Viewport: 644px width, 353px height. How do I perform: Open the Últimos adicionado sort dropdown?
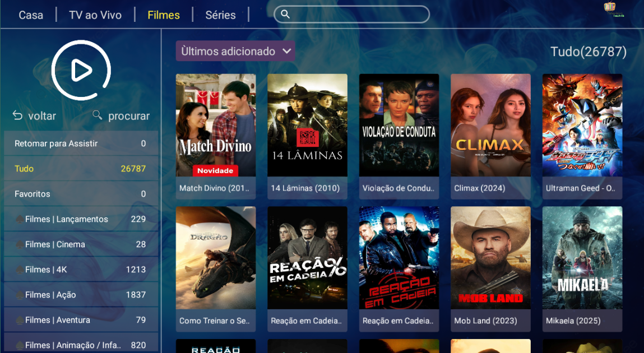click(235, 52)
